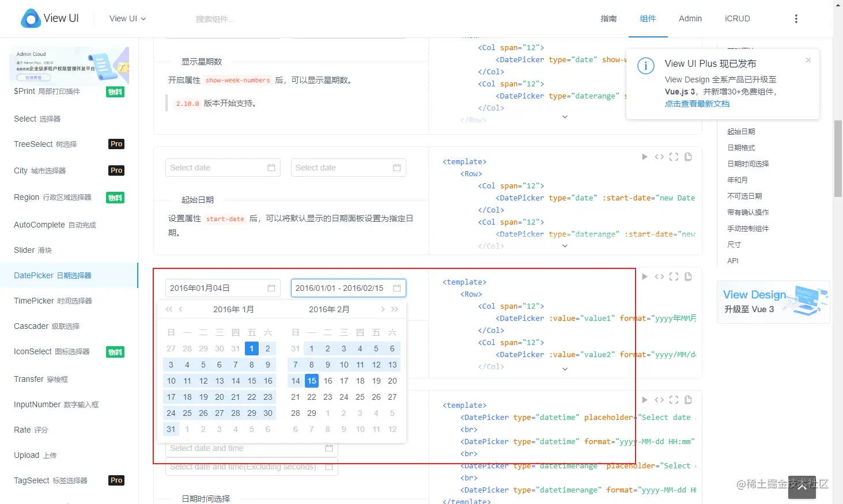Click the back-to-top arrow button

tap(802, 487)
